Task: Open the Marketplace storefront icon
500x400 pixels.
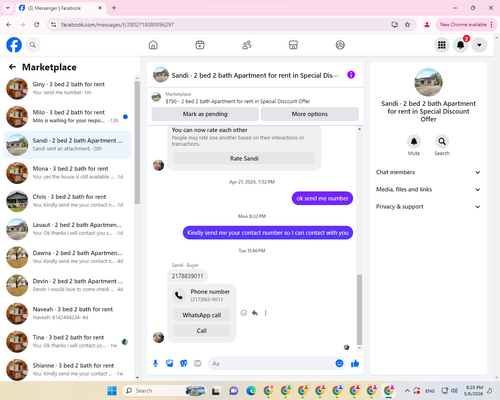Action: pos(293,45)
